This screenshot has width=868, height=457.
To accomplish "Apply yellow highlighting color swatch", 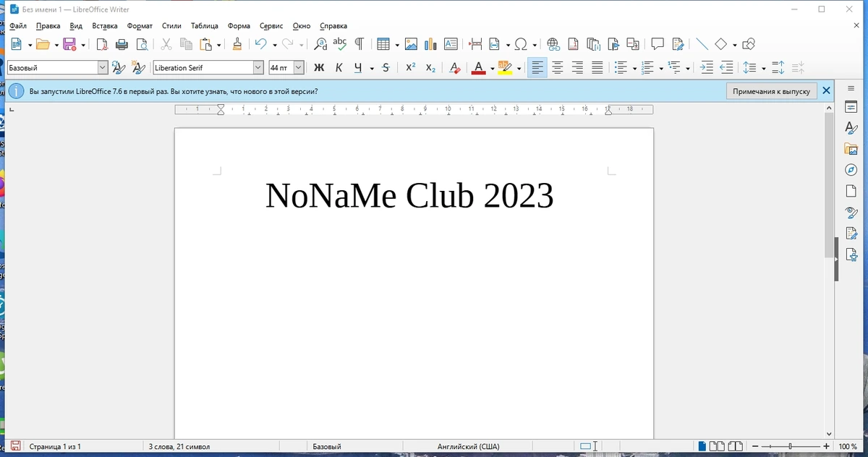I will pyautogui.click(x=505, y=67).
